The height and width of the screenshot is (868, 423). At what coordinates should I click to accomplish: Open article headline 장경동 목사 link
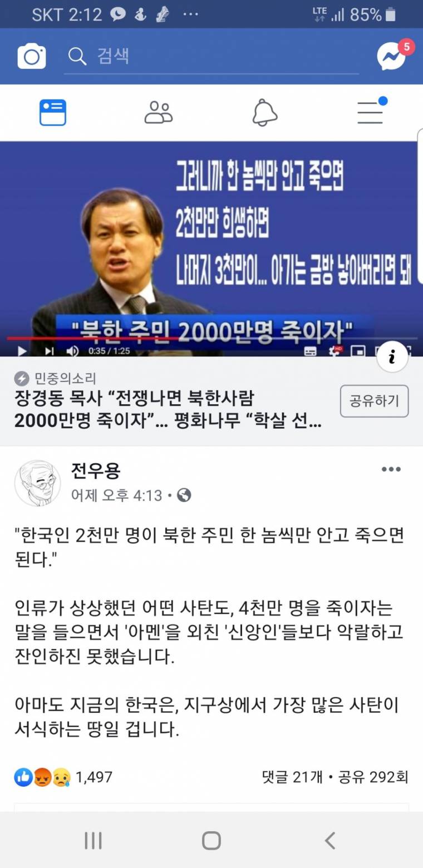[168, 409]
